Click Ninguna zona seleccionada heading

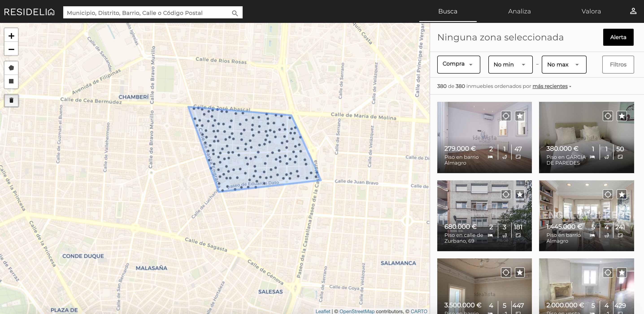point(500,37)
